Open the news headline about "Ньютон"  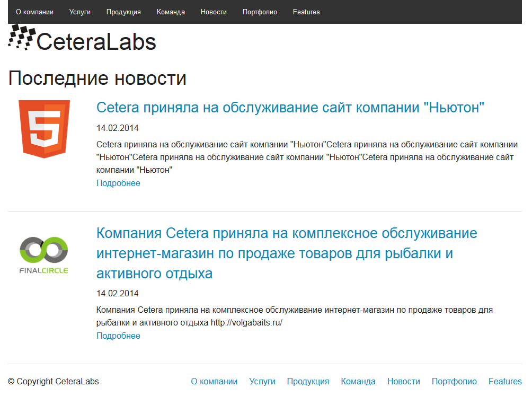point(290,108)
